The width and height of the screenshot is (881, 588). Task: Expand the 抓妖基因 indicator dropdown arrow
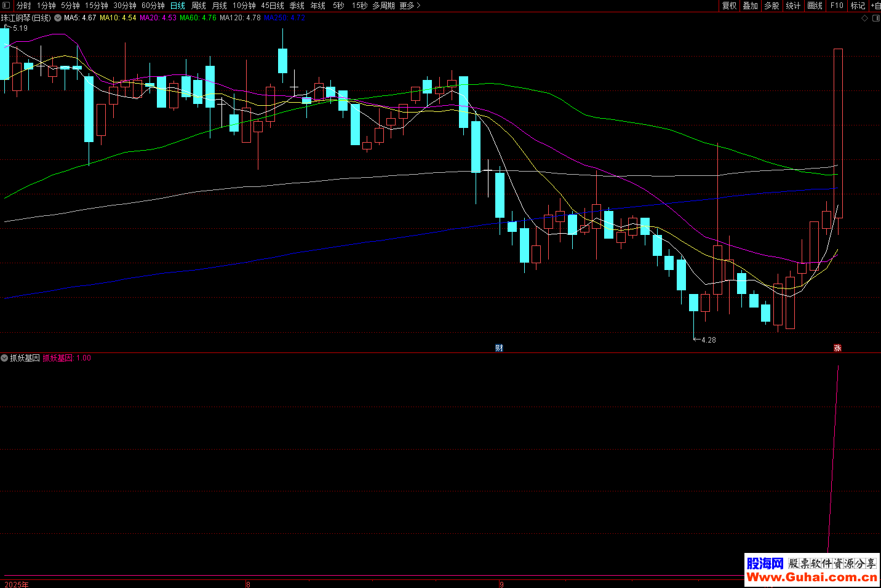coord(4,358)
